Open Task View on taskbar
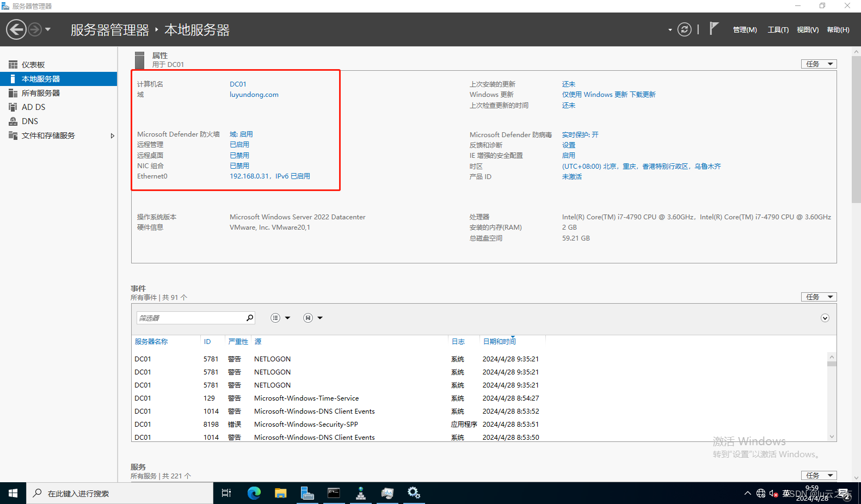The height and width of the screenshot is (504, 861). (226, 493)
